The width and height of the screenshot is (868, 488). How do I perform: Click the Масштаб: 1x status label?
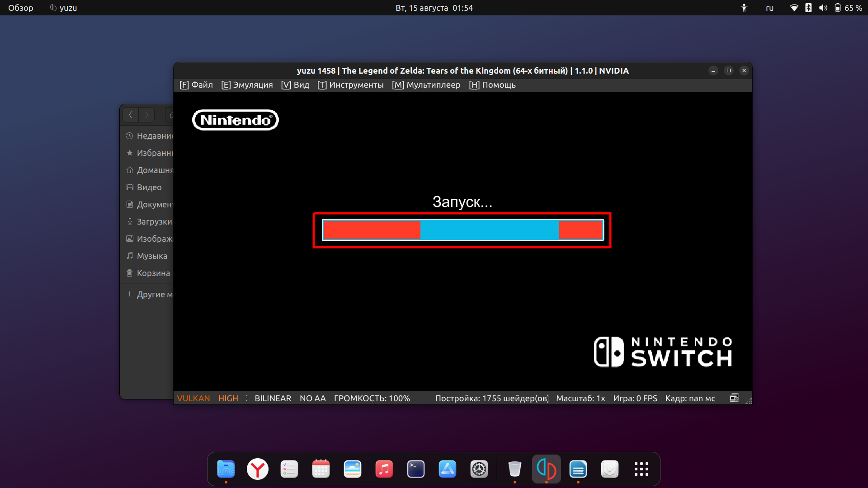(580, 399)
